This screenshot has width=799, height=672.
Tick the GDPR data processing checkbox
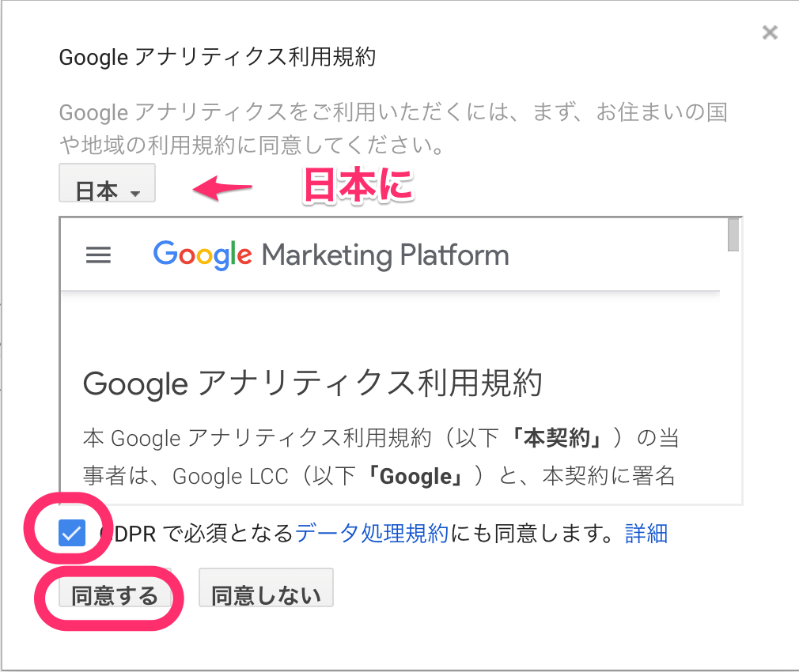point(72,534)
